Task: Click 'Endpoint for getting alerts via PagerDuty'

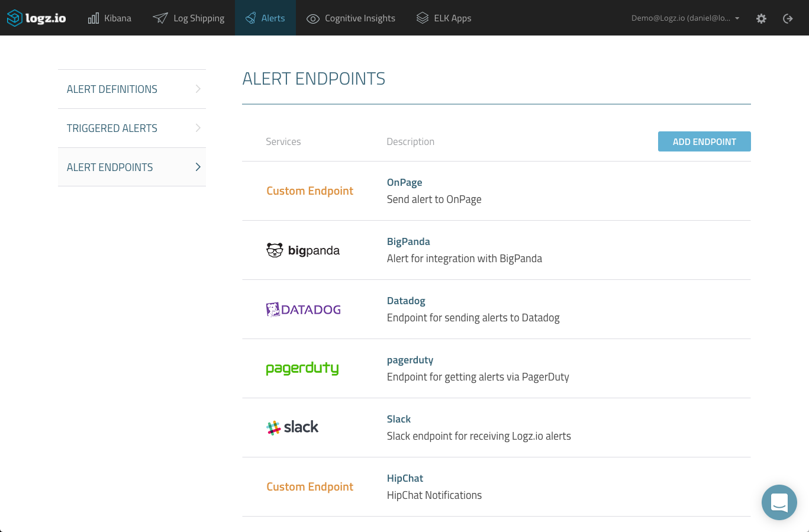Action: click(478, 377)
